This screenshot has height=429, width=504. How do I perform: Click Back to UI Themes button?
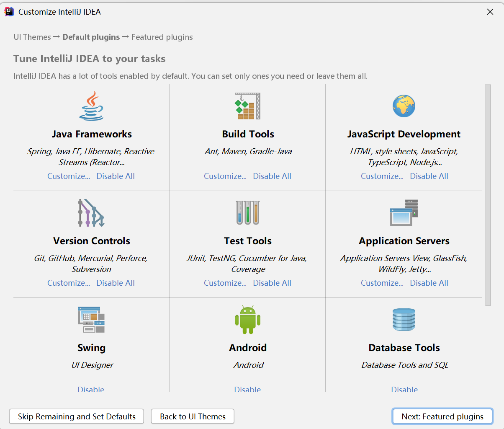[193, 416]
